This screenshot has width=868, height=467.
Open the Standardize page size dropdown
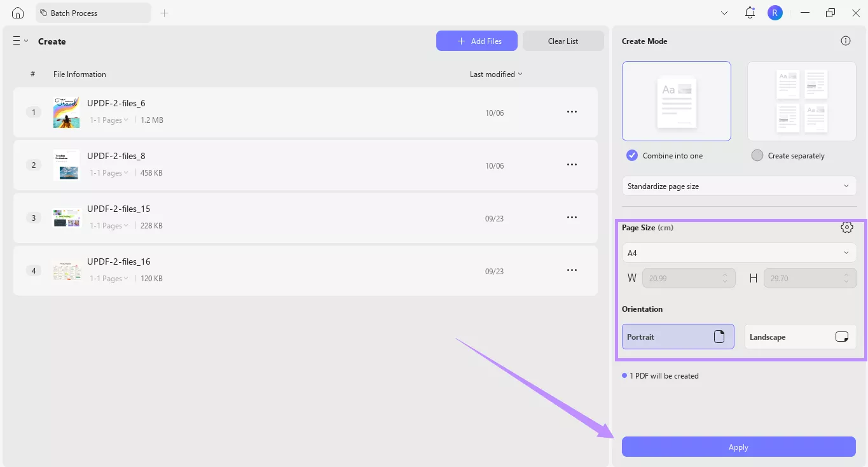pyautogui.click(x=738, y=186)
